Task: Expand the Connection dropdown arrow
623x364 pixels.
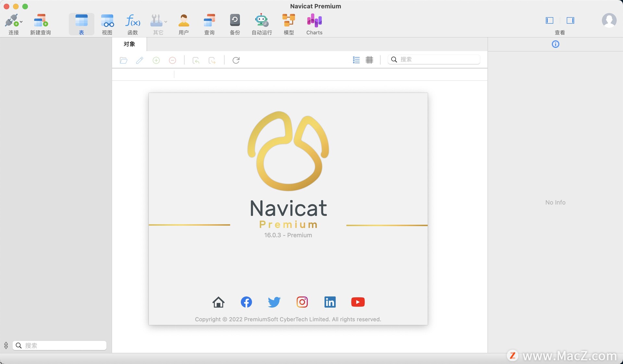Action: coord(21,22)
